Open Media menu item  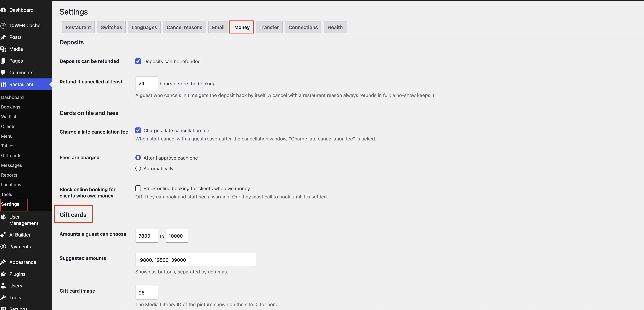(16, 49)
